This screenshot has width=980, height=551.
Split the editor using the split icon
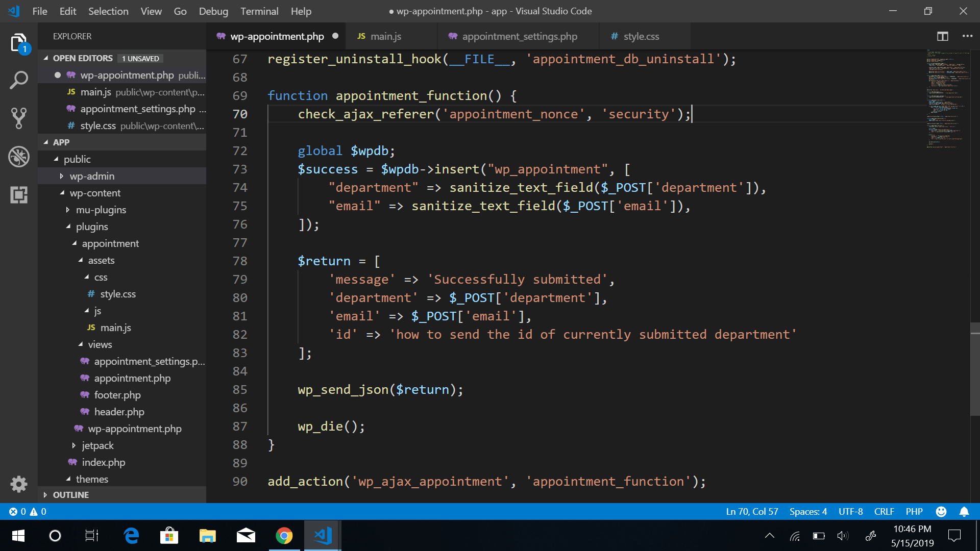coord(942,36)
